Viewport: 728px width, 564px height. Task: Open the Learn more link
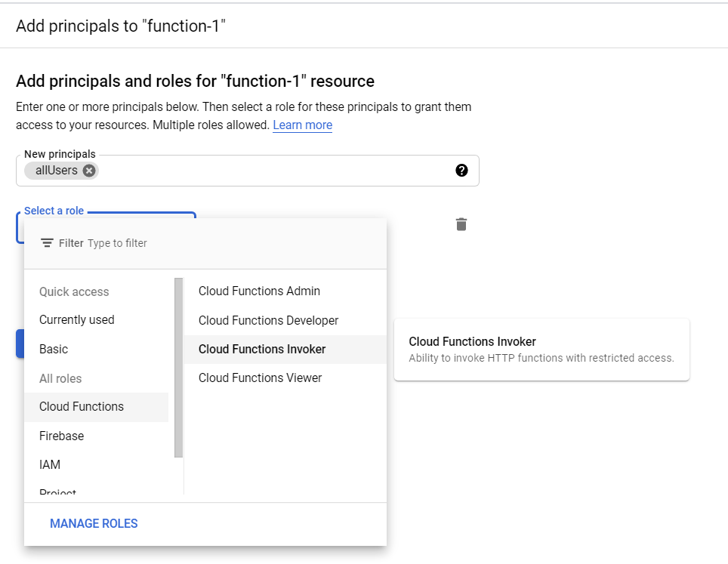click(x=302, y=125)
